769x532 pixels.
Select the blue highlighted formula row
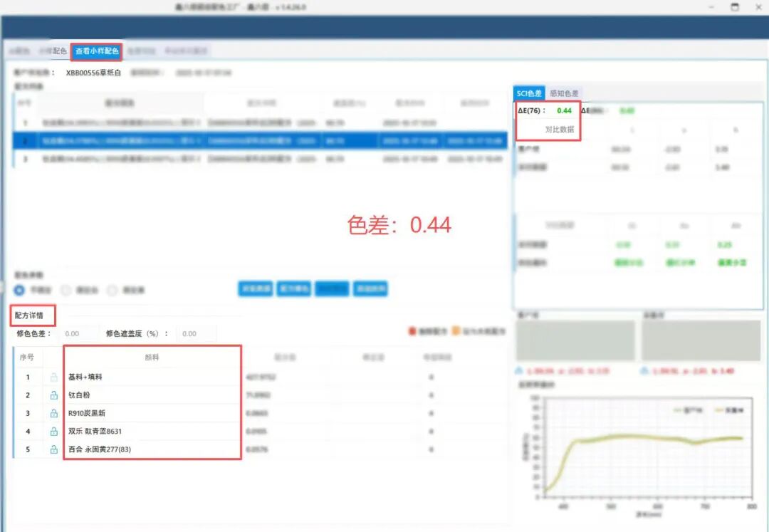tap(261, 141)
